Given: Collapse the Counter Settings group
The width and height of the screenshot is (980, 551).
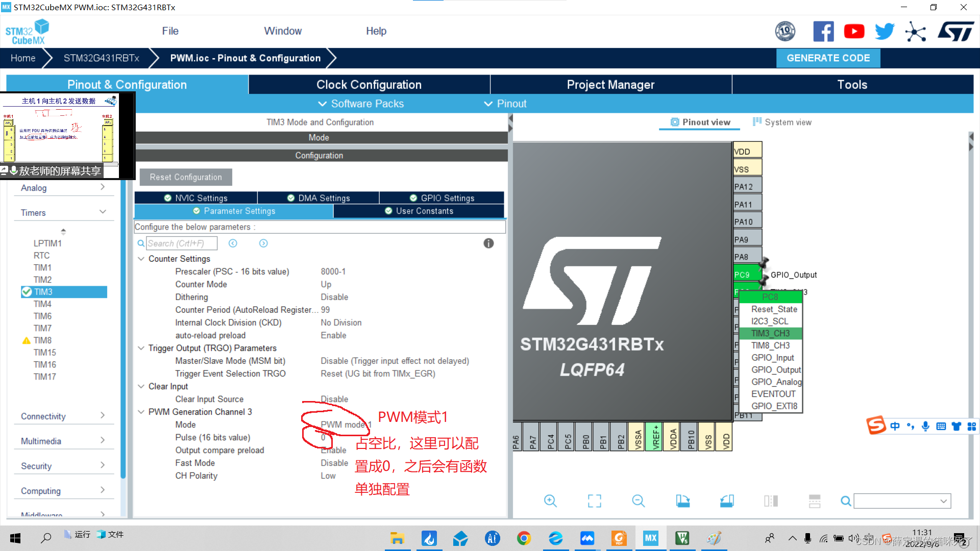Looking at the screenshot, I should [141, 259].
